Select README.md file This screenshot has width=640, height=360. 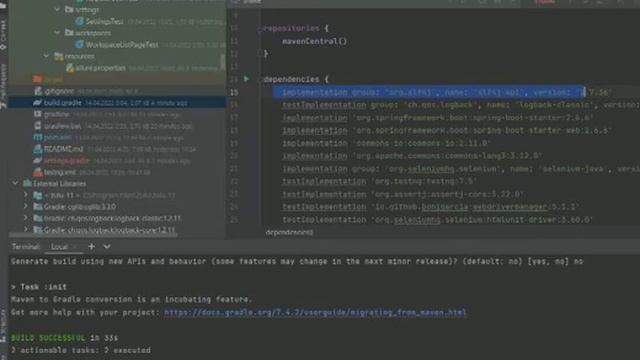[63, 149]
